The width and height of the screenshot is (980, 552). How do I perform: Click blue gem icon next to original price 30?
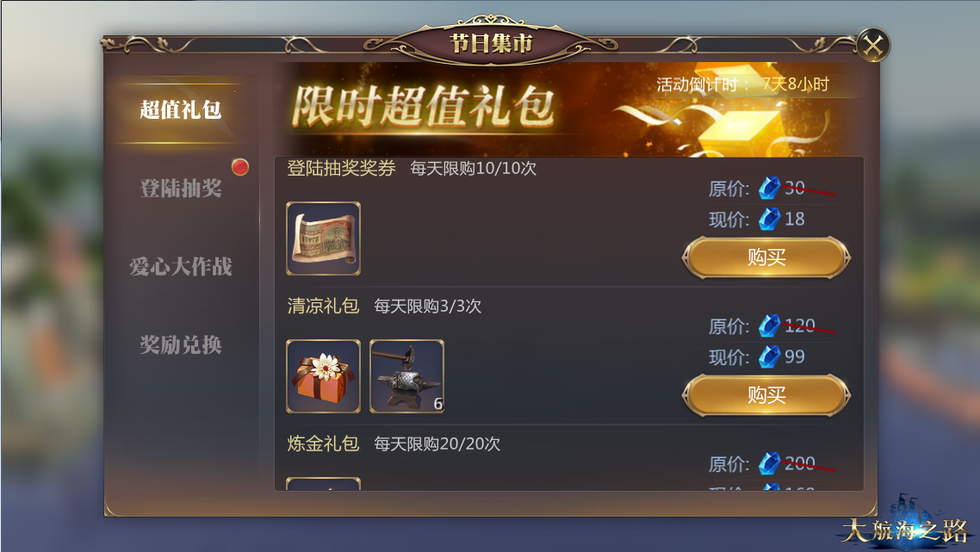[x=769, y=188]
